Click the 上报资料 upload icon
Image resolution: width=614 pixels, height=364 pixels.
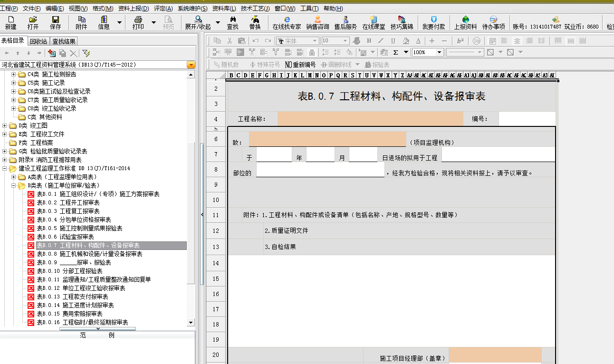(x=465, y=22)
